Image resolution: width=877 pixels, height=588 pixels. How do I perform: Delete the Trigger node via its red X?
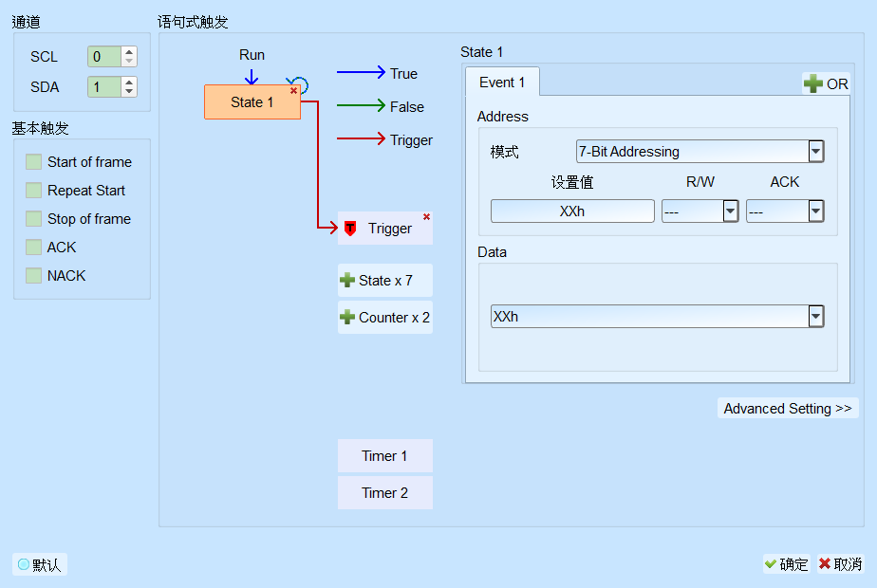tap(427, 217)
